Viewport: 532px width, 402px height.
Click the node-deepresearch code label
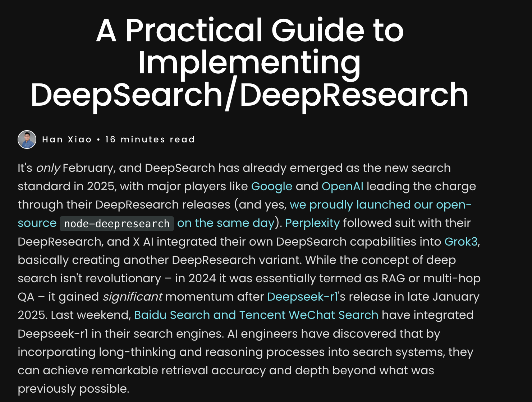point(117,224)
